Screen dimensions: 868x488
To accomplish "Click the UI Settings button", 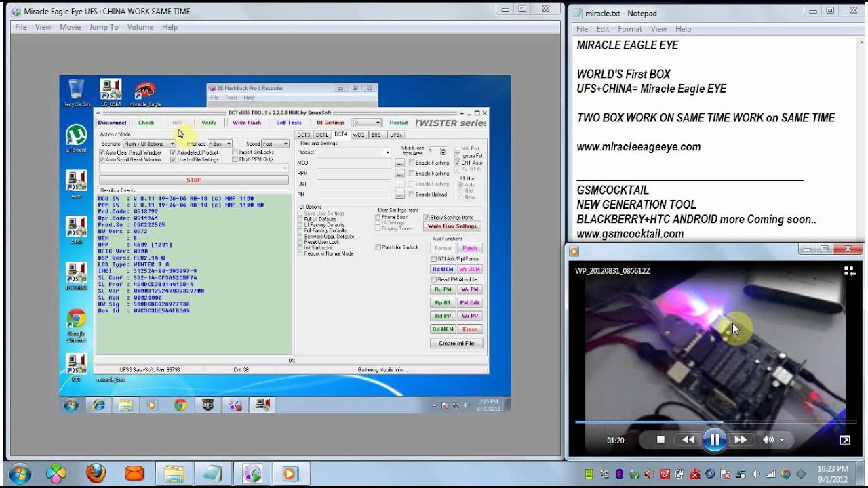I will 331,123.
